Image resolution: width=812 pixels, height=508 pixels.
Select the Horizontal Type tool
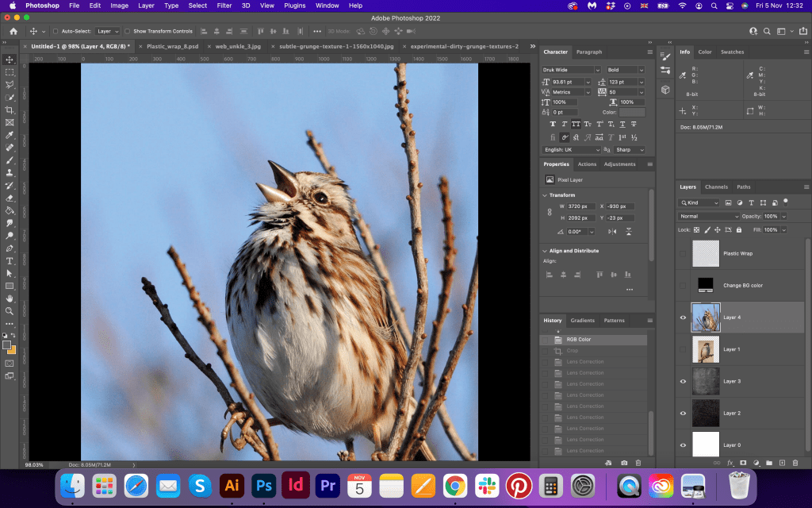(10, 260)
